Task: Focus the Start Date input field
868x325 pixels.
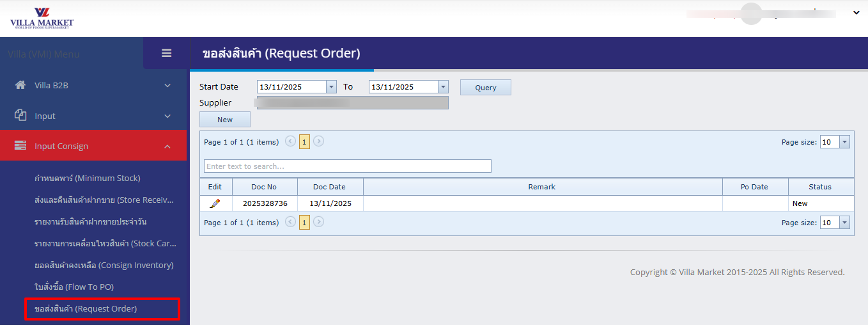Action: 291,87
